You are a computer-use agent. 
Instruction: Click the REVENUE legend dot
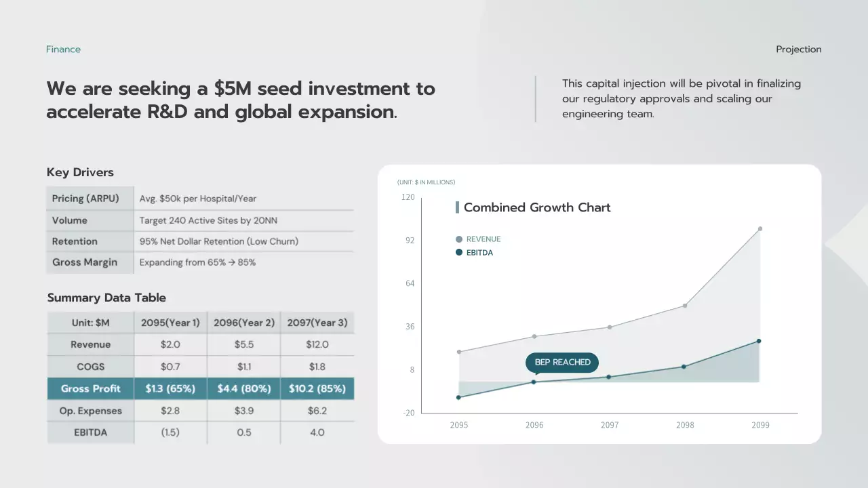(x=459, y=239)
